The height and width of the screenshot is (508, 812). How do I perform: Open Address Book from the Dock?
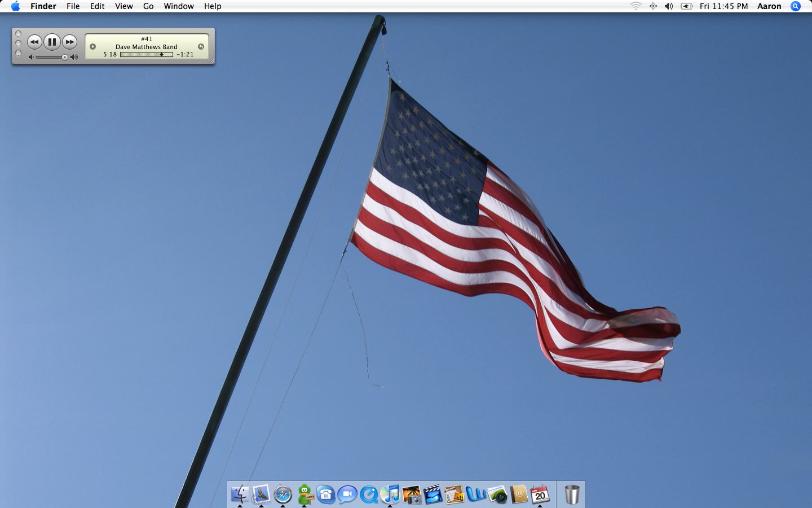519,494
